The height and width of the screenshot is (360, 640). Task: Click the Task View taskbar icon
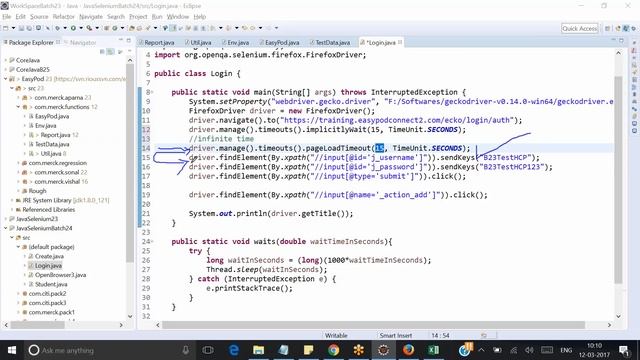(208, 350)
